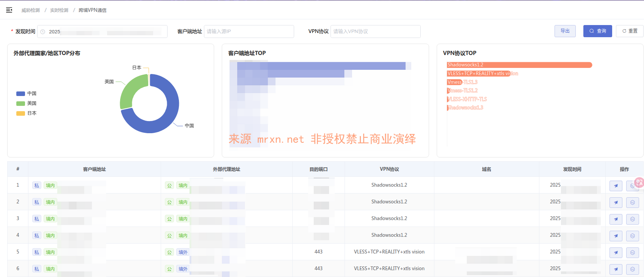Viewport: 644px width, 277px height.
Task: Click the VLESS-XHTTP-TLS label in VPN协议TOP
Action: click(x=467, y=99)
